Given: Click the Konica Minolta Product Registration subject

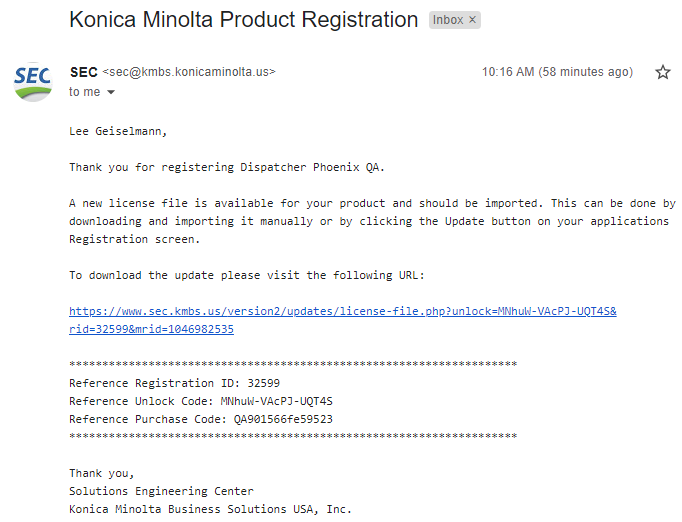Looking at the screenshot, I should coord(244,20).
